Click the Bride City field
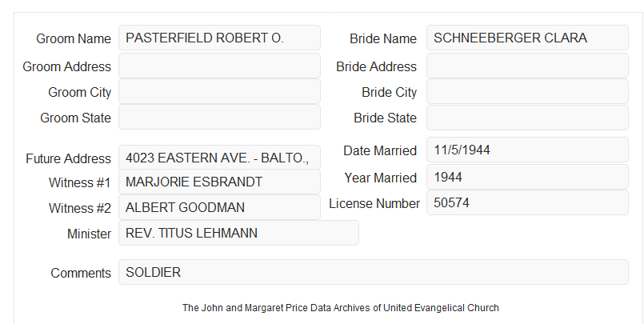This screenshot has width=644, height=324. pos(527,91)
